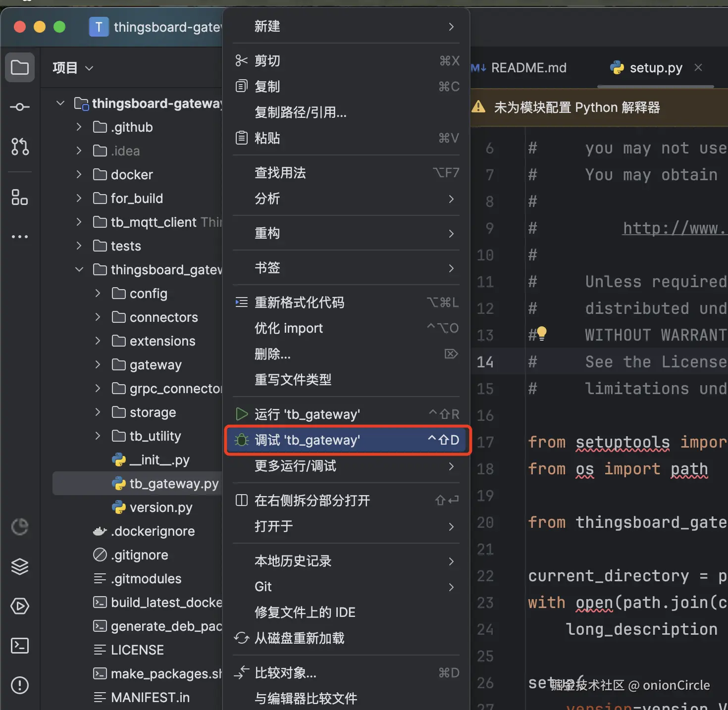
Task: Click the reformat icon beside 重新格式化代码
Action: tap(241, 302)
